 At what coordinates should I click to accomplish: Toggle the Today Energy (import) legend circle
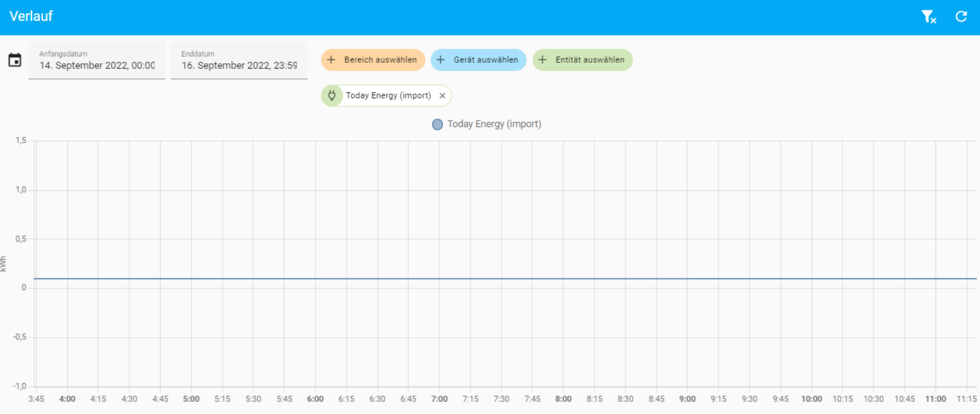pos(437,124)
